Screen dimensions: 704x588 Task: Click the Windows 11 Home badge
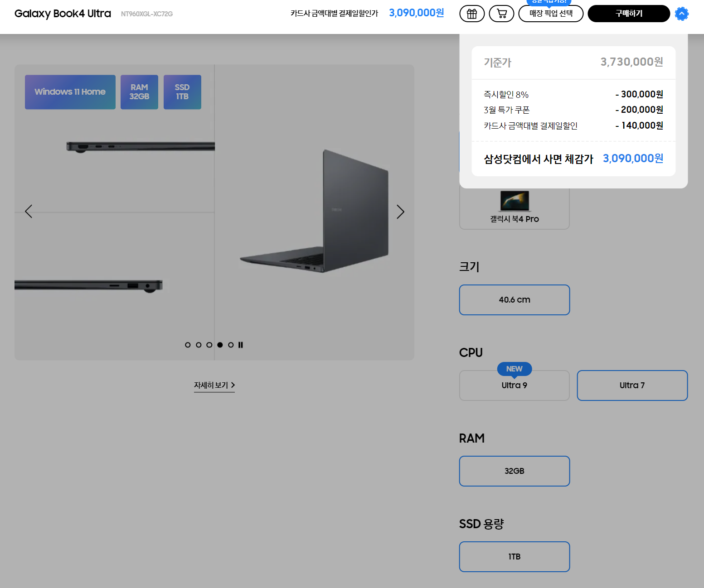pos(70,92)
